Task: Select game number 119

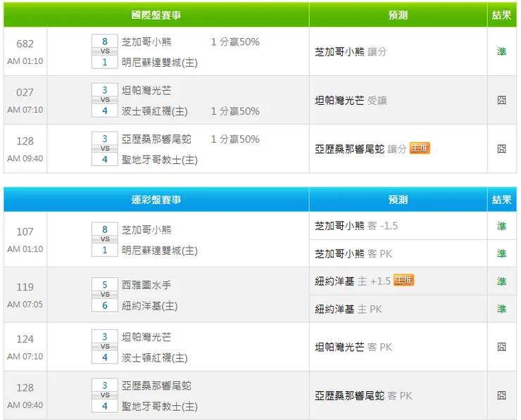Action: [25, 287]
